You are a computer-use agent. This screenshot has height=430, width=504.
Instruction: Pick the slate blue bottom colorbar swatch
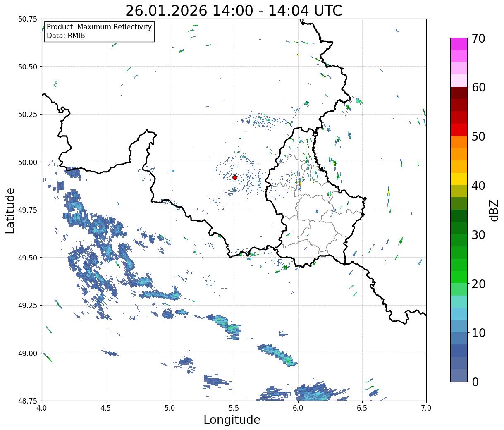[x=459, y=375]
